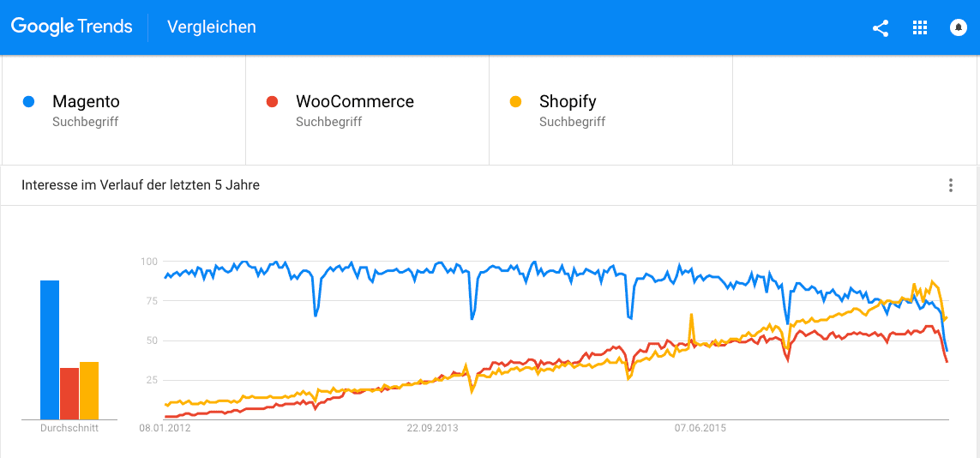Open the Google apps grid
The image size is (980, 458).
pyautogui.click(x=920, y=27)
